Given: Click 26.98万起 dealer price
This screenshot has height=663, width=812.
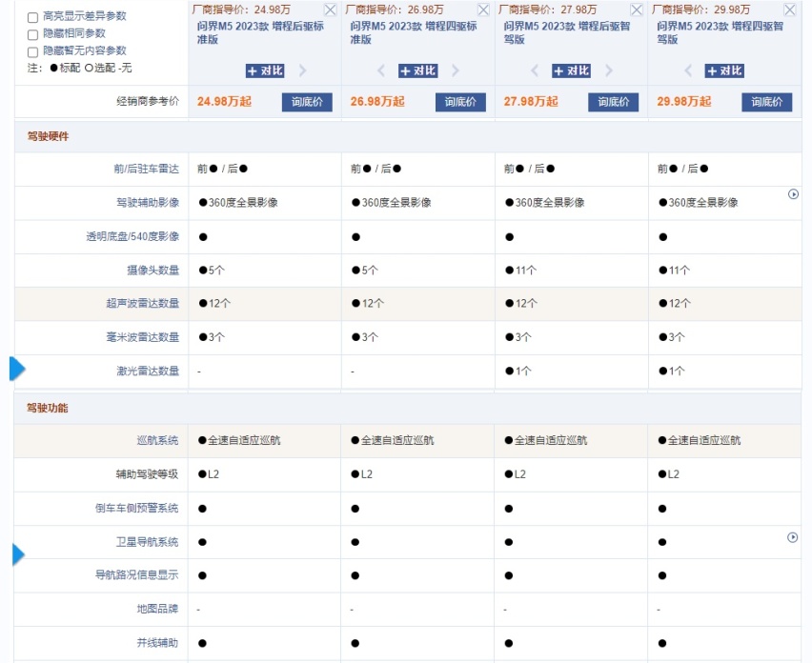Looking at the screenshot, I should click(x=377, y=101).
